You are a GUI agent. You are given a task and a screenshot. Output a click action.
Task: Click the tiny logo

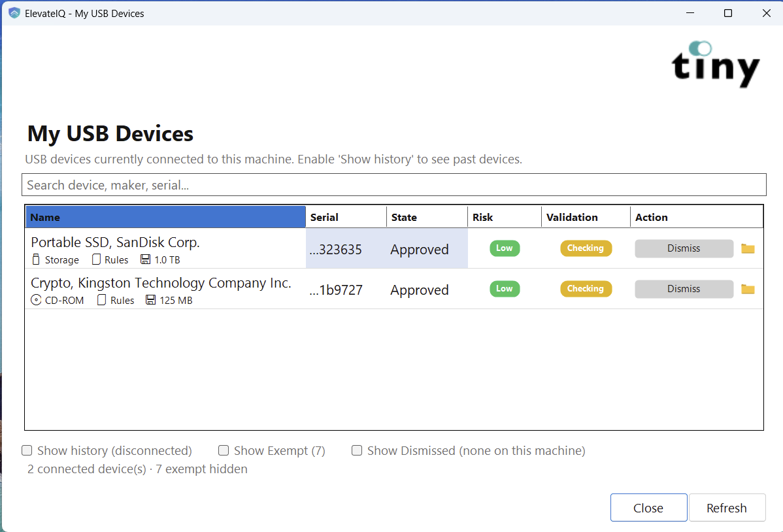pyautogui.click(x=716, y=65)
